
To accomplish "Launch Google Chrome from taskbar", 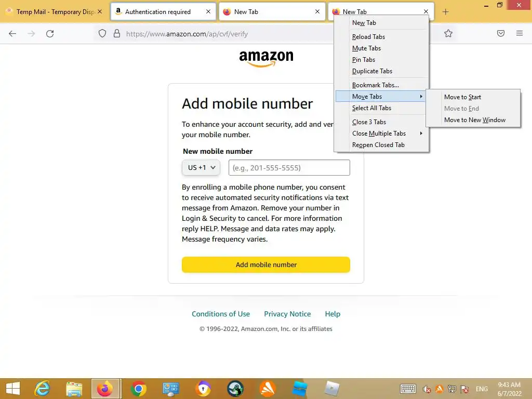I will (x=138, y=389).
